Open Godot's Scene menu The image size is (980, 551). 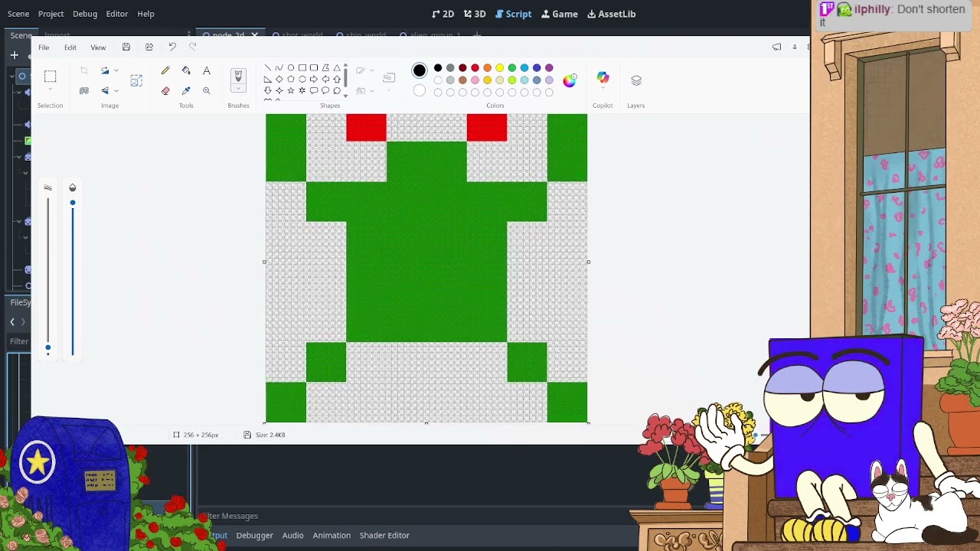(x=18, y=14)
